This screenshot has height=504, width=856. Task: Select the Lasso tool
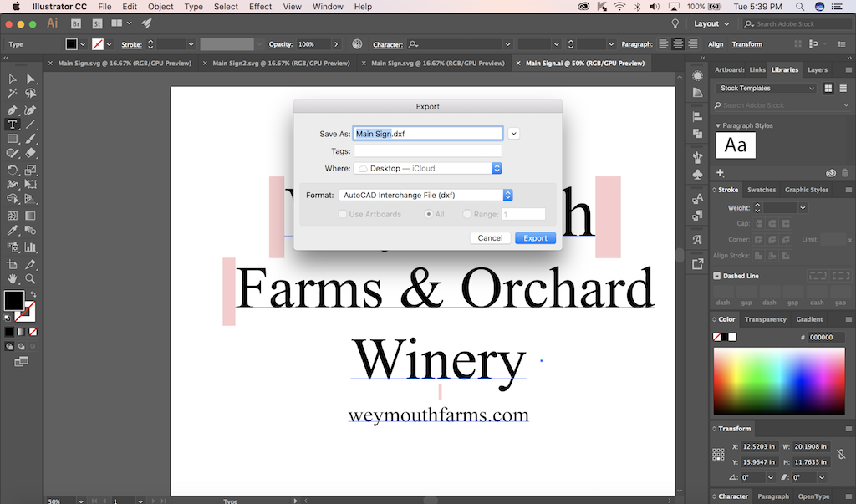31,94
